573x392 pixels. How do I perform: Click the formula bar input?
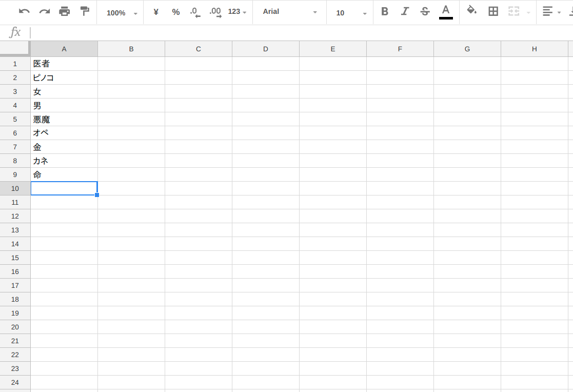300,32
